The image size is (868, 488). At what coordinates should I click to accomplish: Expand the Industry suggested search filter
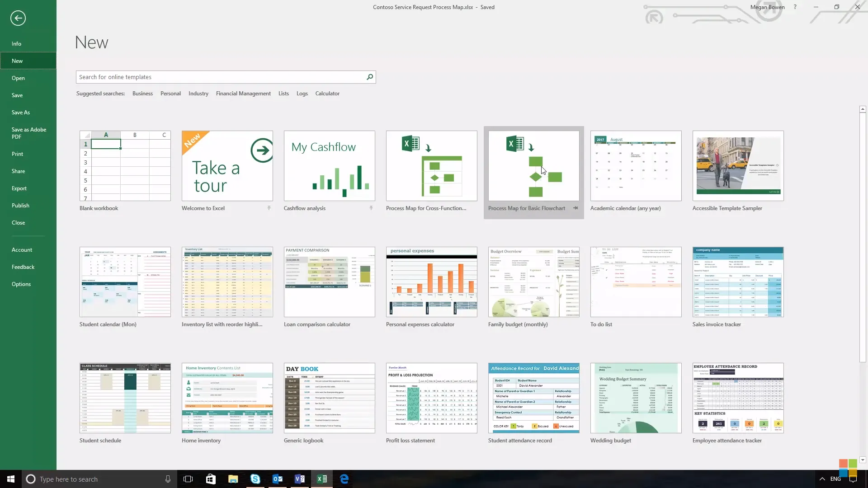[x=198, y=93]
